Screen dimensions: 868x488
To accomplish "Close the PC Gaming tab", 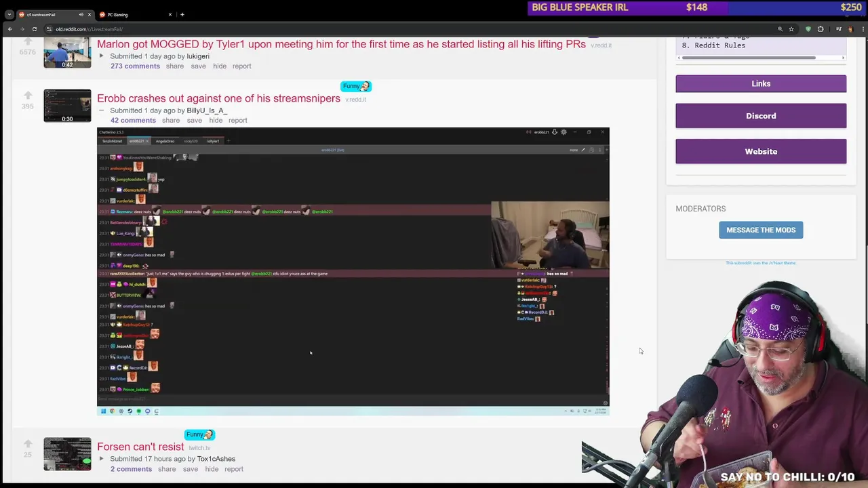I will [x=170, y=14].
